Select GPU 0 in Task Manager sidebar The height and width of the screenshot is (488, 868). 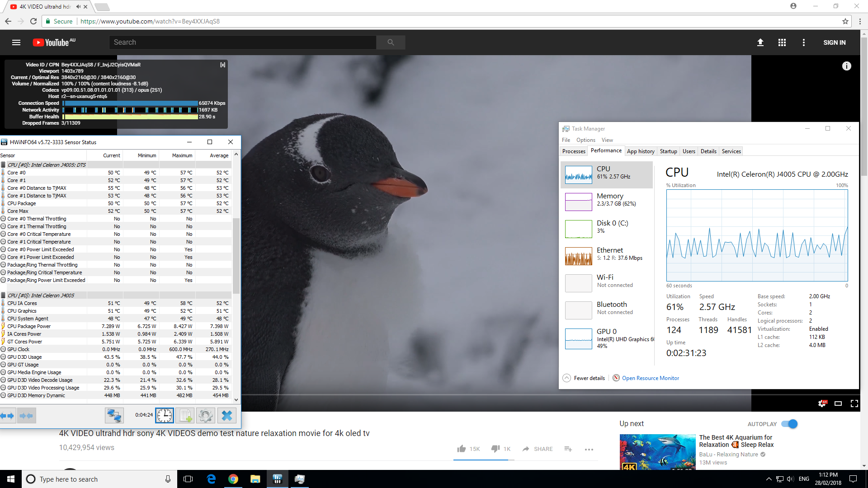tap(607, 339)
